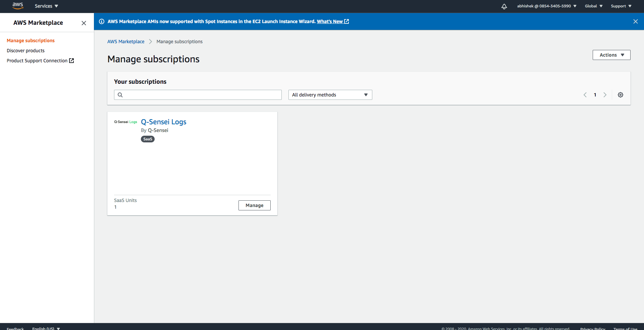Open the Terms of Use footer link
The width and height of the screenshot is (644, 330).
(x=625, y=328)
